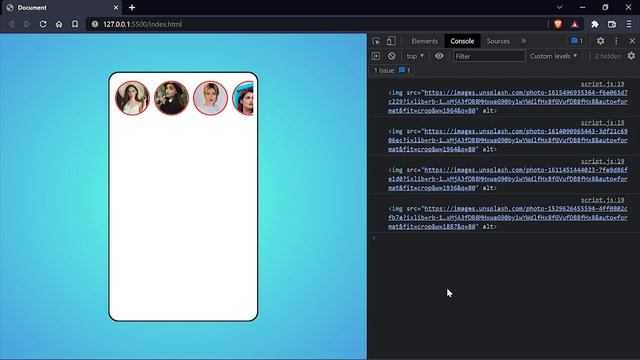Screen dimensions: 640x360
Task: Close the Document tab
Action: click(x=116, y=7)
